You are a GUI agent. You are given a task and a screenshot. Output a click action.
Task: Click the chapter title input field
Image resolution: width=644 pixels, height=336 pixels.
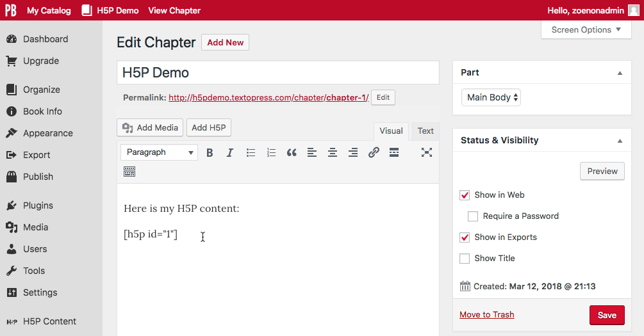point(278,72)
